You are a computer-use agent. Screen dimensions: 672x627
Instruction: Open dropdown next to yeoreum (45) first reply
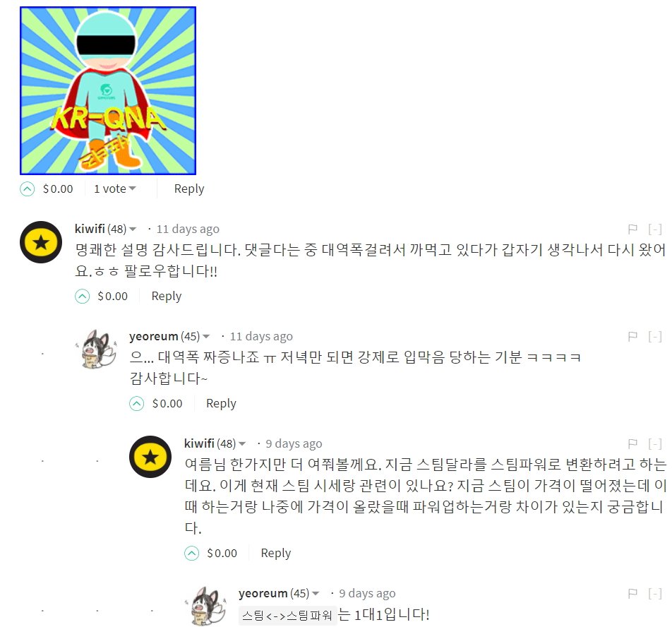point(206,336)
